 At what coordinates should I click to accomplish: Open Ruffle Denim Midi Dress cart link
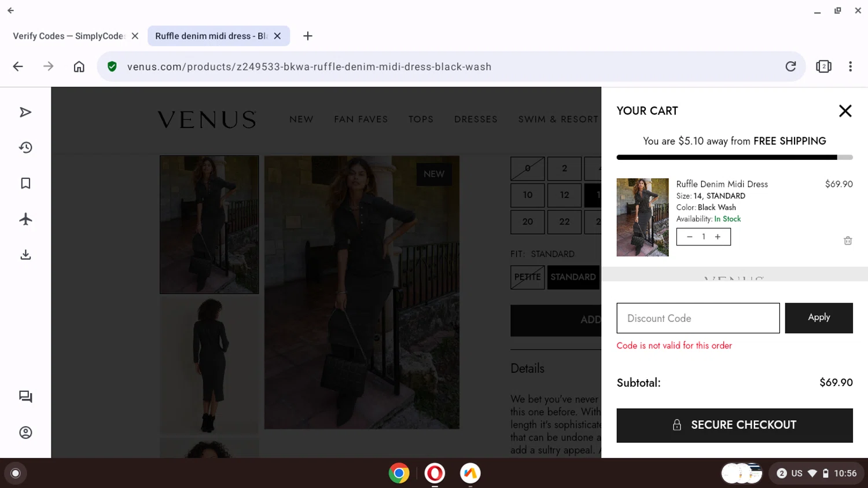tap(722, 184)
